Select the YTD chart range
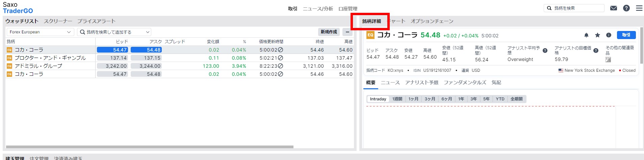The image size is (644, 160). tap(500, 99)
